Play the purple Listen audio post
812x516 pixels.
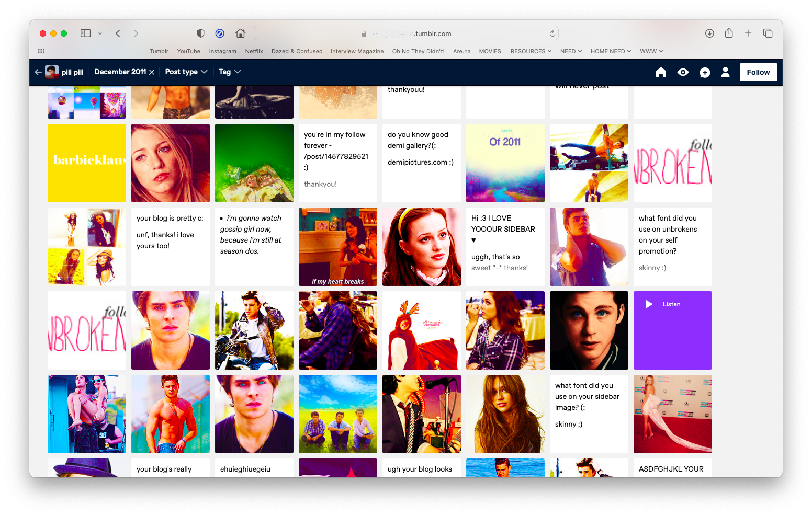pyautogui.click(x=649, y=304)
